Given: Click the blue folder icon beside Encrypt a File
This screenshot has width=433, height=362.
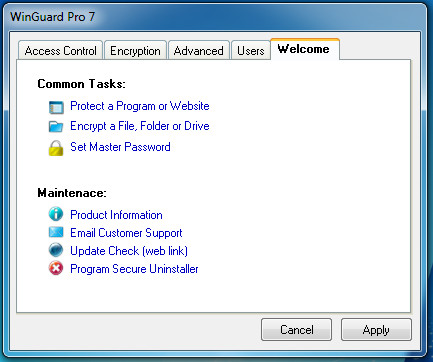Looking at the screenshot, I should tap(56, 127).
